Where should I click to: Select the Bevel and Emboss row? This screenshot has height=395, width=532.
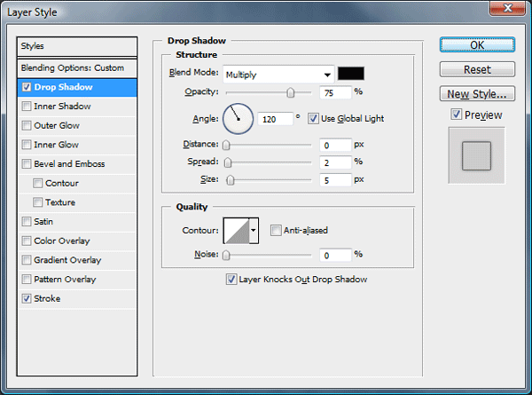click(x=77, y=164)
